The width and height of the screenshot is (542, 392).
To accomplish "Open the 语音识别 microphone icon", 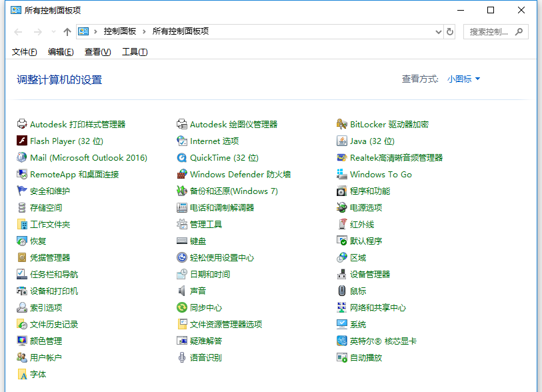I will (182, 357).
